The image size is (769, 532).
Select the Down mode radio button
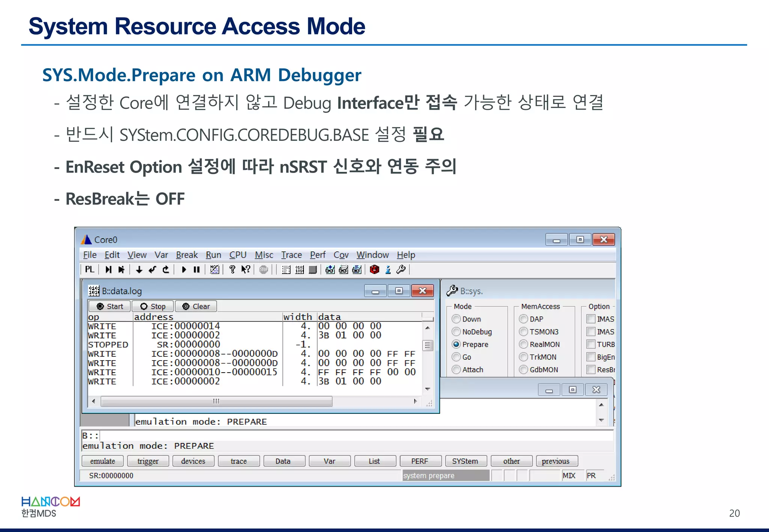(456, 319)
